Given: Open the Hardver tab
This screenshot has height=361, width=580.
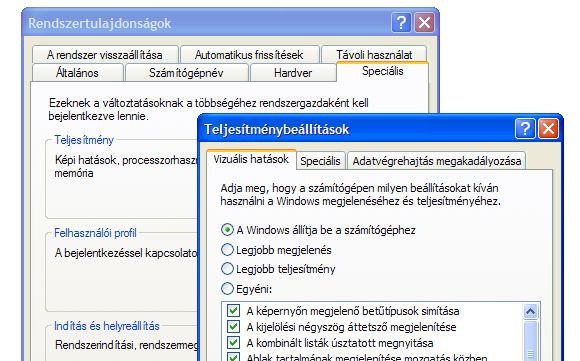Looking at the screenshot, I should pos(293,72).
